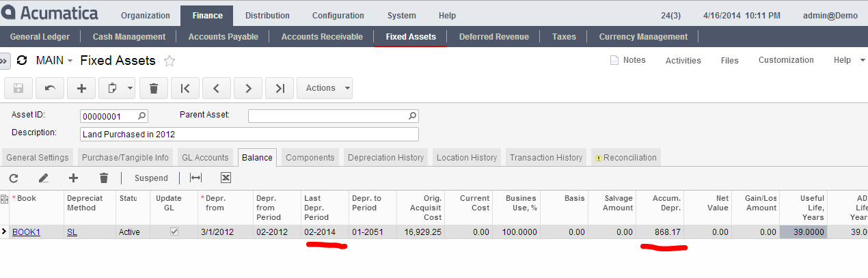Screen dimensions: 868x278
Task: Open the Organization menu
Action: (x=146, y=16)
